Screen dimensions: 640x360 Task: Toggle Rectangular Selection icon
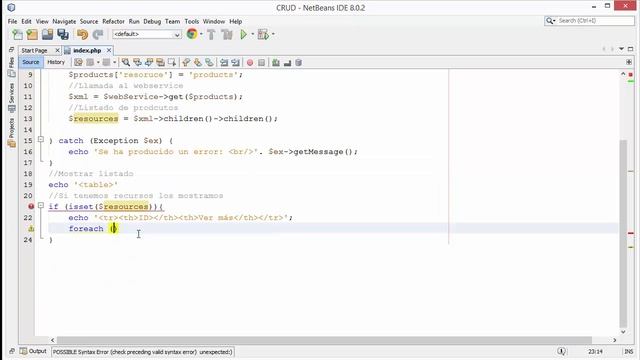coord(171,62)
